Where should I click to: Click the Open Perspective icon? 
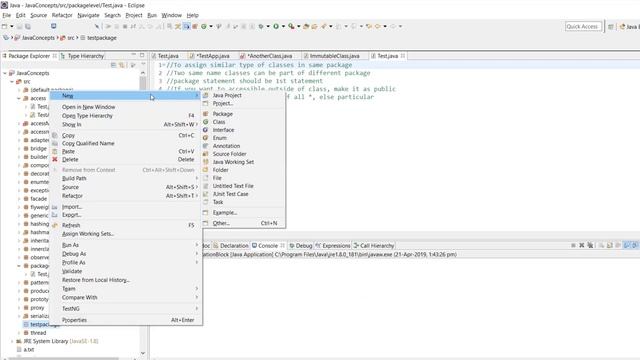pos(611,27)
